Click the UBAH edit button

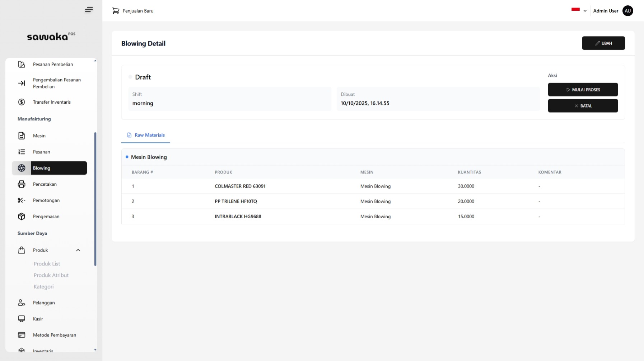pos(603,43)
